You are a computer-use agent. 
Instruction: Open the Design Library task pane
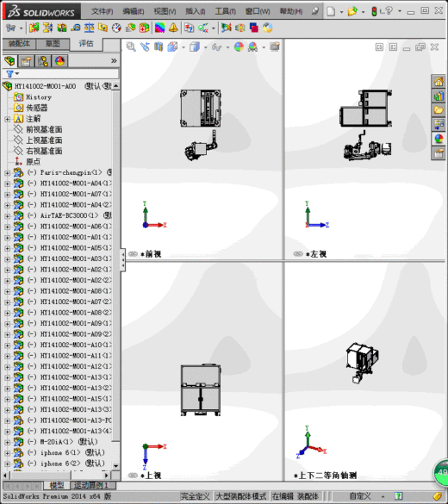pyautogui.click(x=439, y=96)
